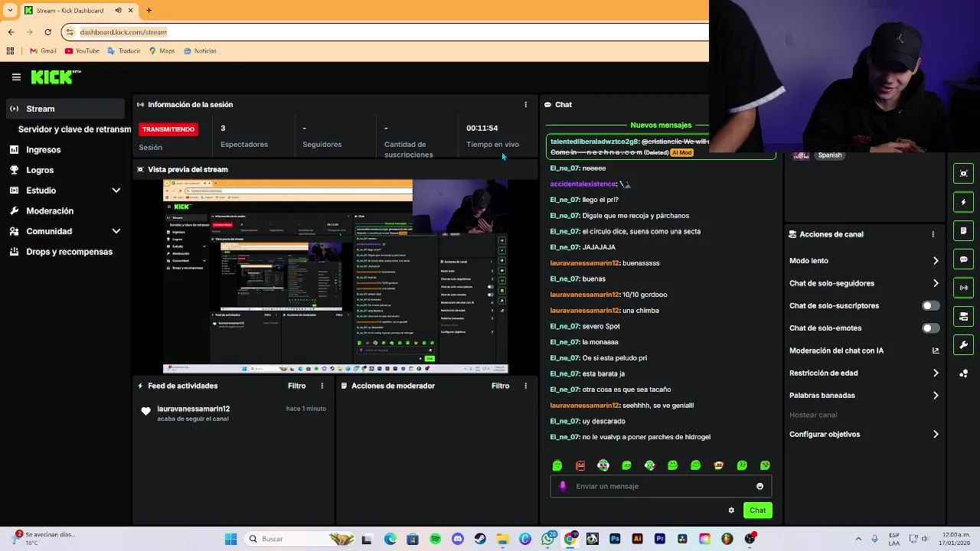The width and height of the screenshot is (980, 551).
Task: Click the Nuevos mensajes banner
Action: click(661, 125)
